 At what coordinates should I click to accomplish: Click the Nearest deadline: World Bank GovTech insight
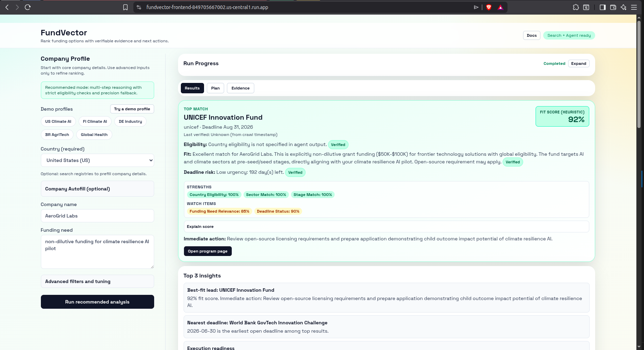386,327
